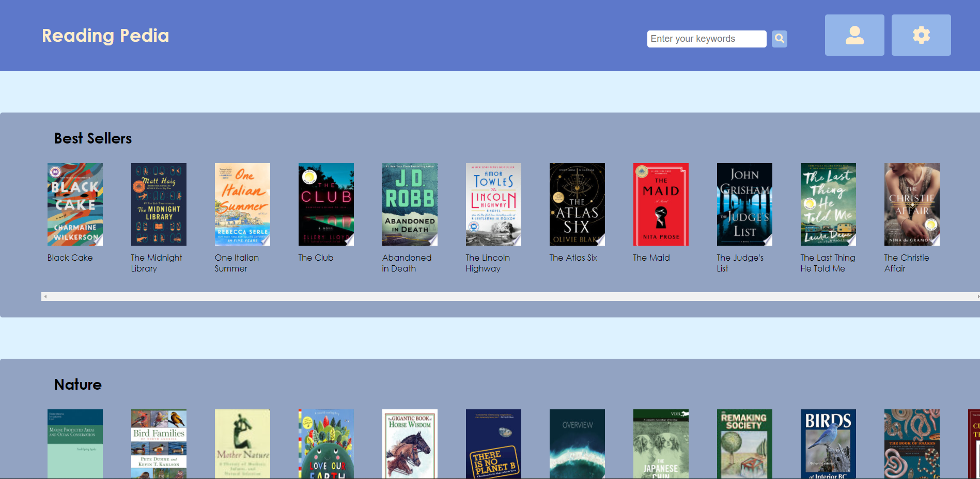Open One Italian Summer title link

pyautogui.click(x=237, y=263)
